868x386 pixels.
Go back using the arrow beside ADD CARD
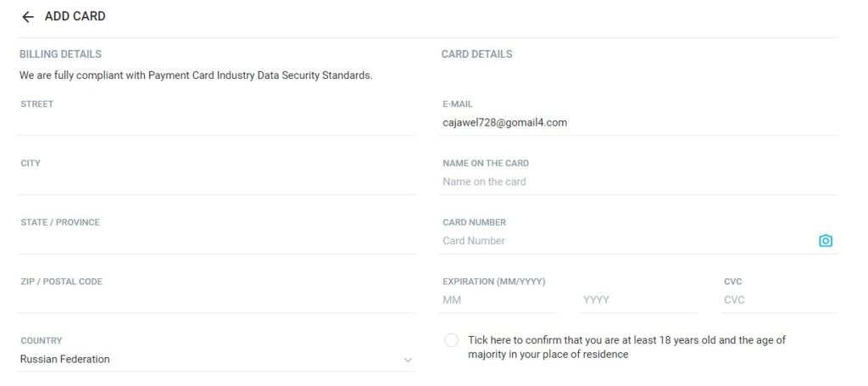pyautogui.click(x=28, y=17)
